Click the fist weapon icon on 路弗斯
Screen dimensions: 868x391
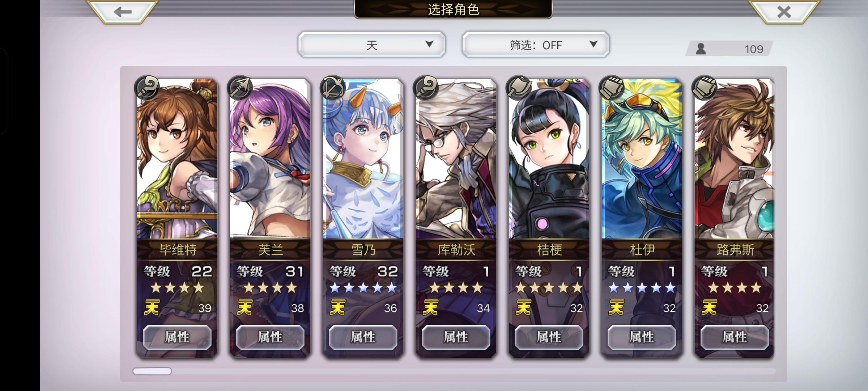click(704, 88)
